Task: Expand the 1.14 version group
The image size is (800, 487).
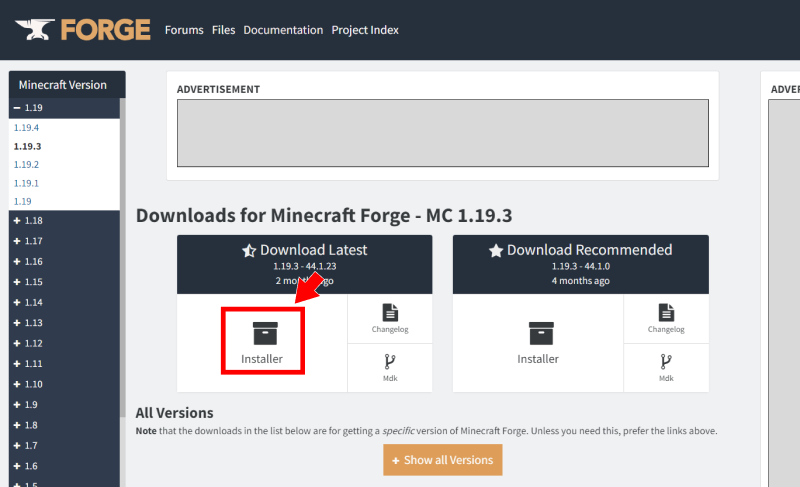Action: tap(64, 302)
